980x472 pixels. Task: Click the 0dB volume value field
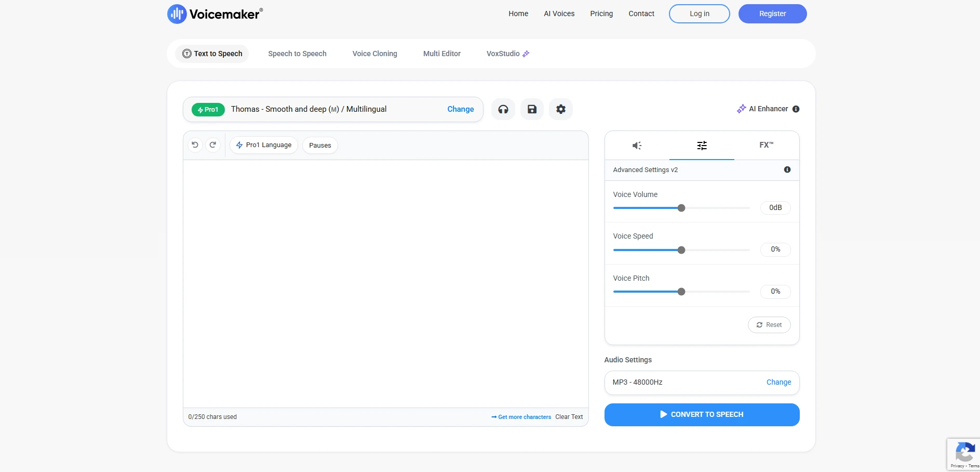775,207
